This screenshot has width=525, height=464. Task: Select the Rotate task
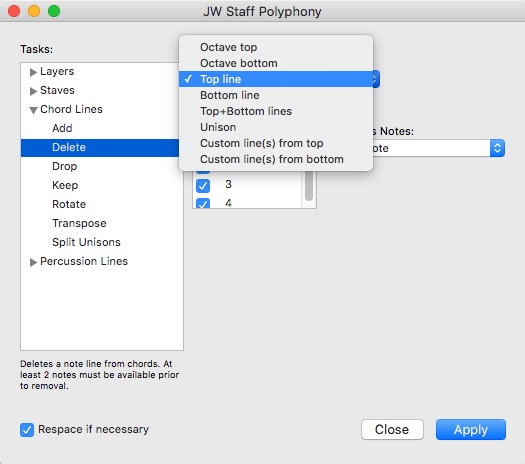coord(102,204)
